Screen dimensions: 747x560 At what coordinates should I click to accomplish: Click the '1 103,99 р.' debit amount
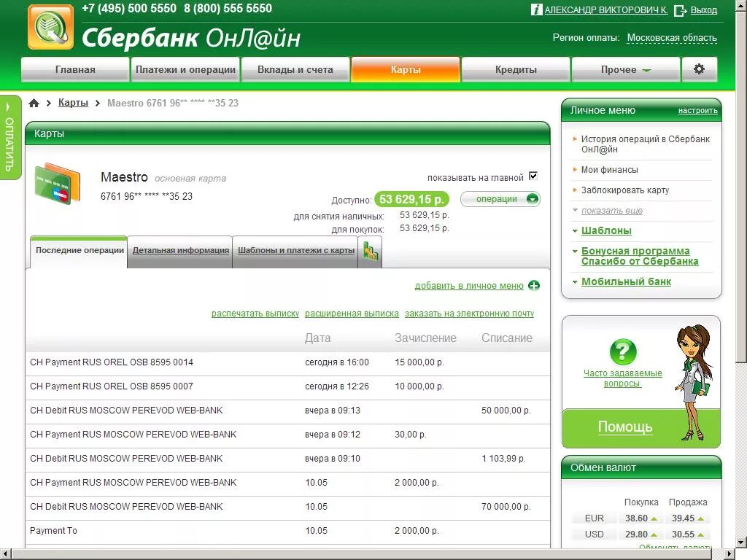(503, 459)
